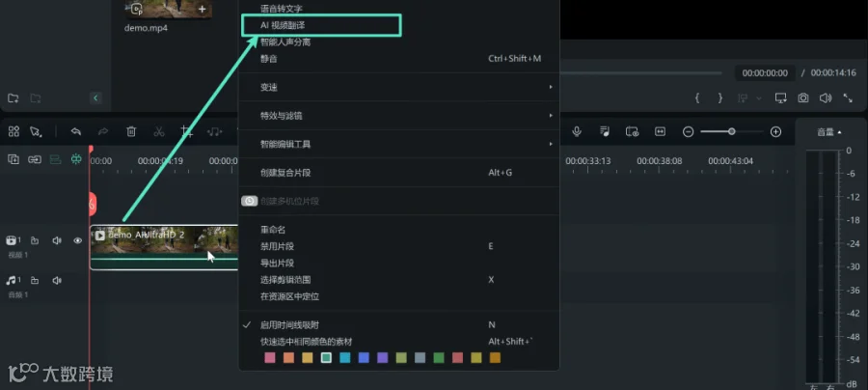
Task: Lock the 视频 1 video track
Action: pos(35,240)
